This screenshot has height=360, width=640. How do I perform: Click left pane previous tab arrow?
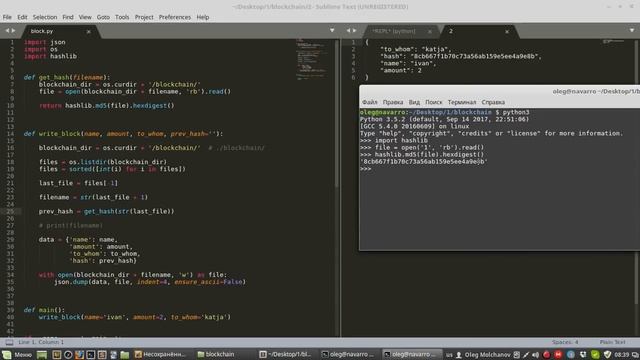7,31
